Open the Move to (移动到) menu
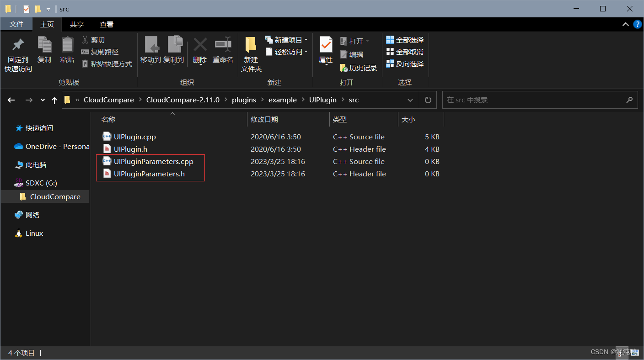 150,50
